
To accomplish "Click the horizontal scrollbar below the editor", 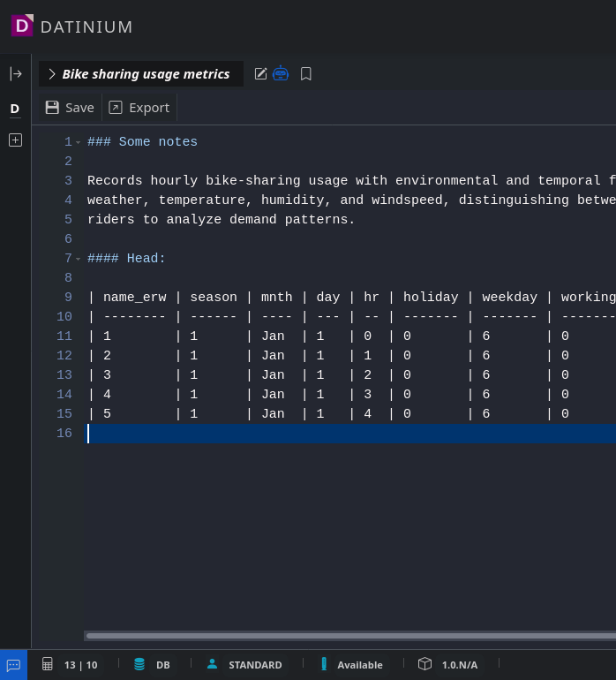I will click(349, 636).
